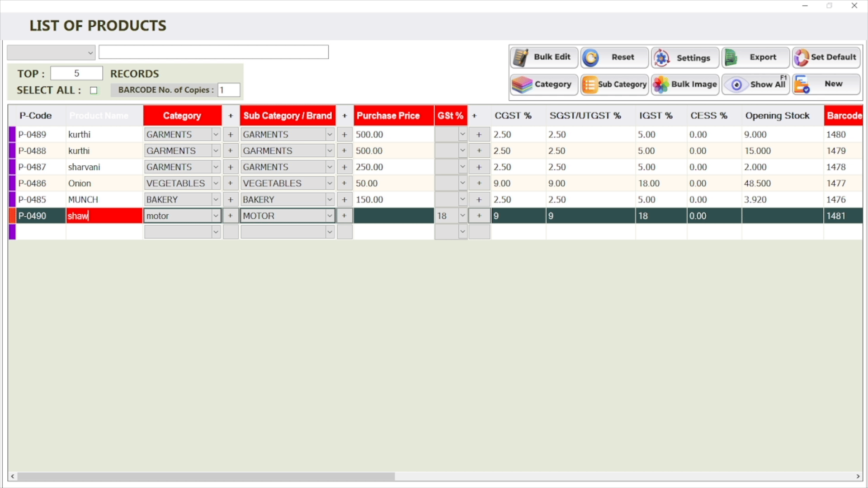Screen dimensions: 868x488
Task: Open Settings via the gear icon
Action: coord(662,58)
